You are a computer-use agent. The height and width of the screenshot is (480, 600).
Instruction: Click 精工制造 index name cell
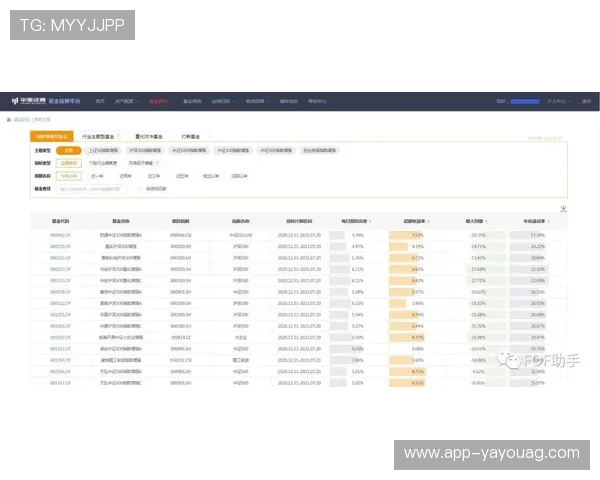click(x=241, y=360)
